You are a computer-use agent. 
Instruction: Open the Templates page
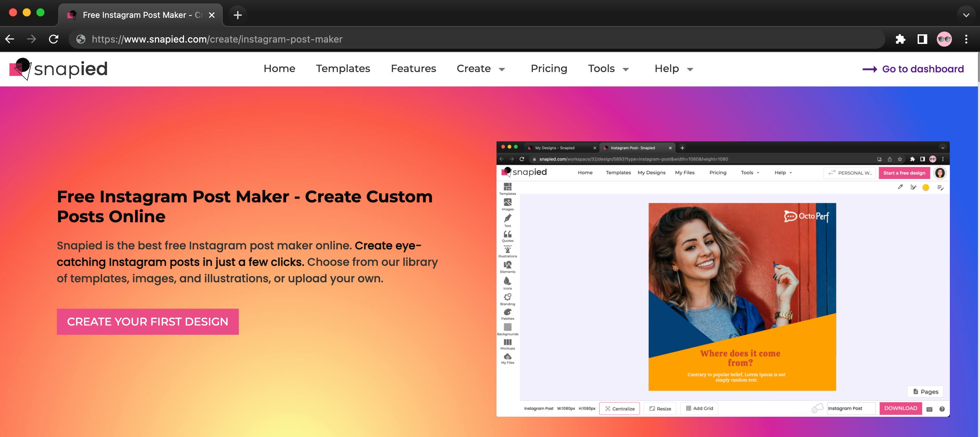[x=343, y=69]
